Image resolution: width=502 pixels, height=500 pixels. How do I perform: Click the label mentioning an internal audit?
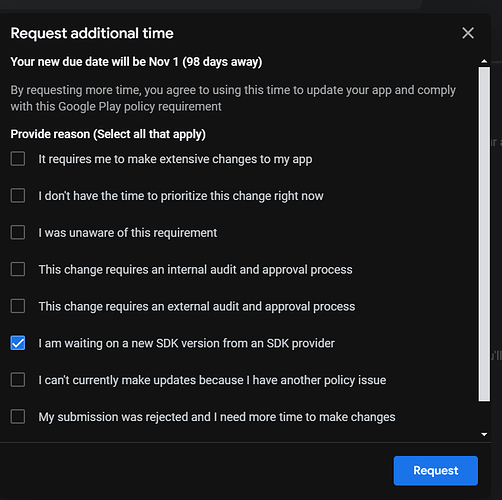pyautogui.click(x=195, y=270)
